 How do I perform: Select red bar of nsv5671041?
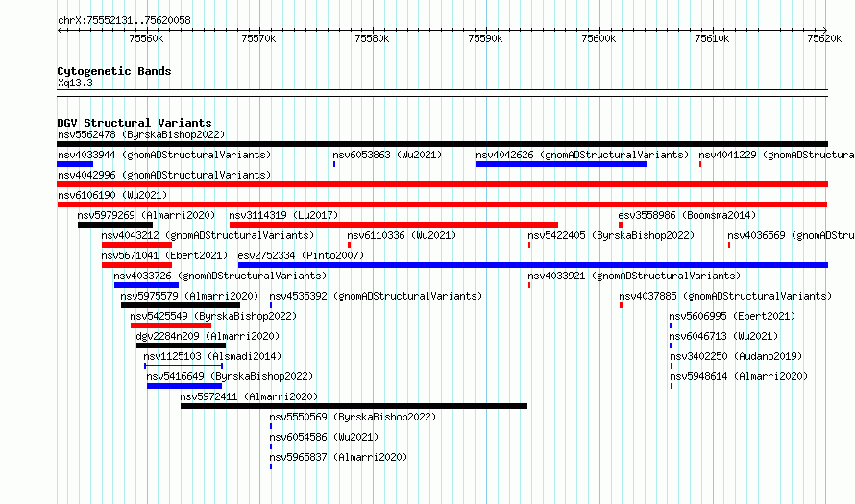(x=136, y=265)
